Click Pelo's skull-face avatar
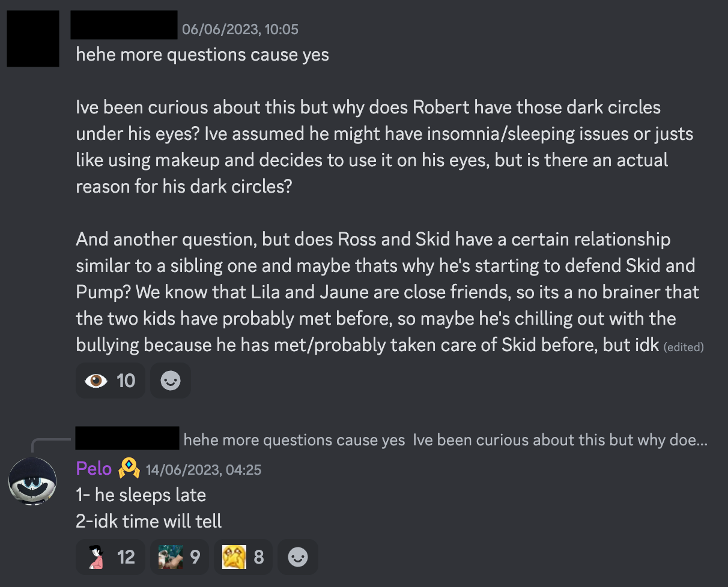 click(x=32, y=481)
